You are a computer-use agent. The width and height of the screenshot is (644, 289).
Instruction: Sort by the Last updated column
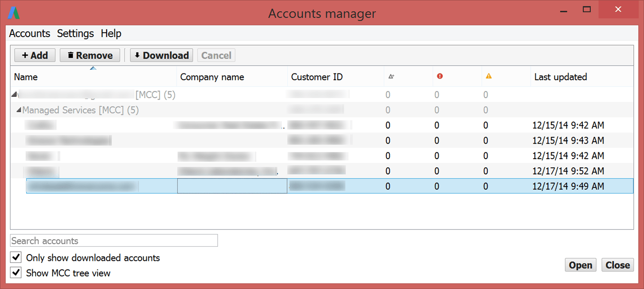pos(560,77)
